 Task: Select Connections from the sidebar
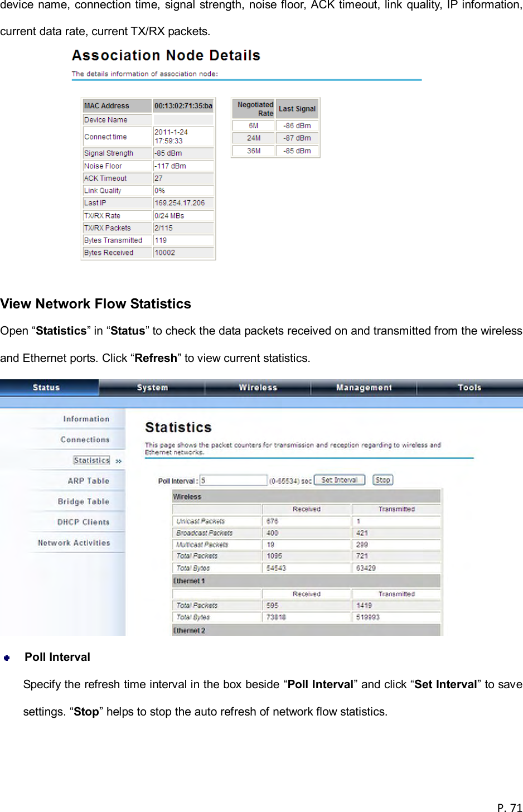(85, 439)
